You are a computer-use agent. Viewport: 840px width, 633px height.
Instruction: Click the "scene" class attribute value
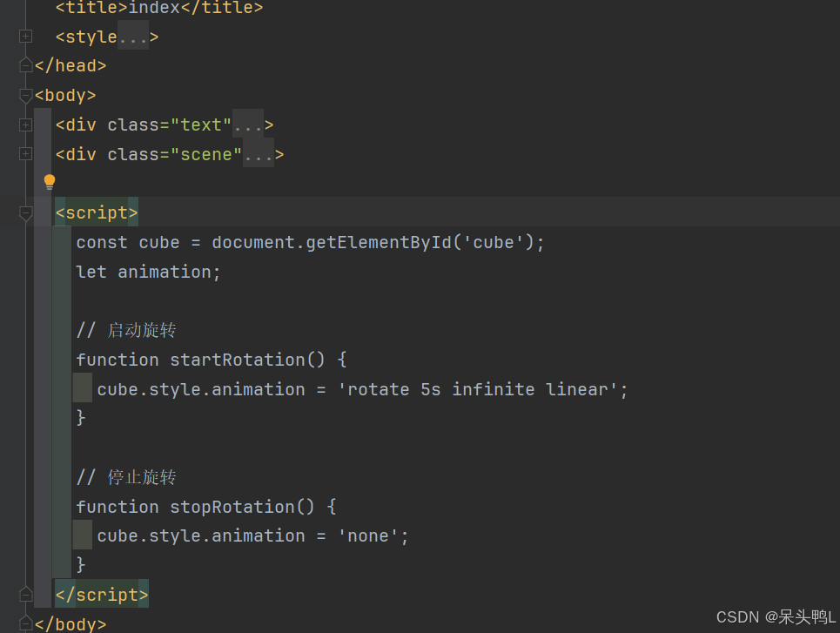click(206, 154)
